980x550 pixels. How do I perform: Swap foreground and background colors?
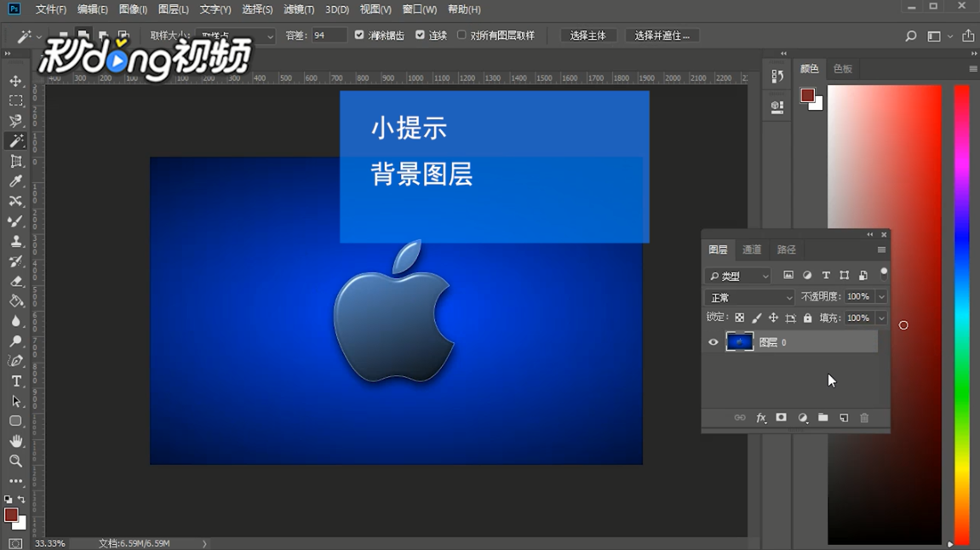coord(21,500)
